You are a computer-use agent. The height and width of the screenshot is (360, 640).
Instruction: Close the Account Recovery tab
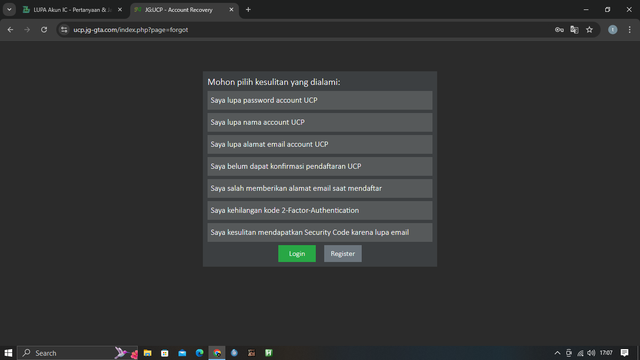point(231,9)
